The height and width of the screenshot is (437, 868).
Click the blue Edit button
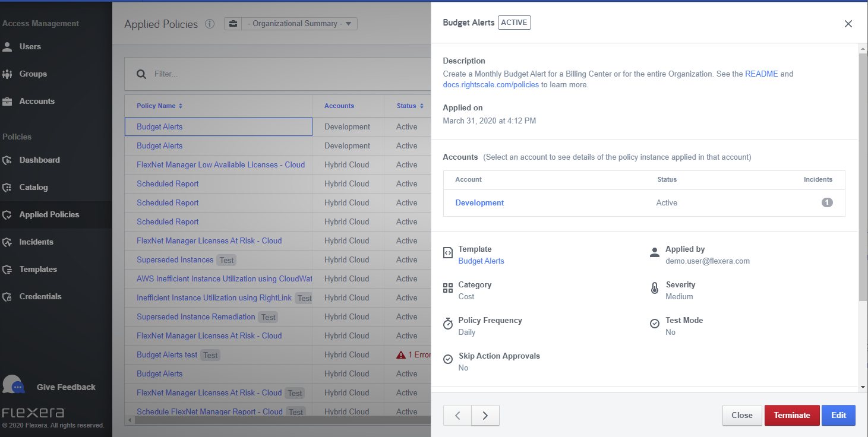838,415
